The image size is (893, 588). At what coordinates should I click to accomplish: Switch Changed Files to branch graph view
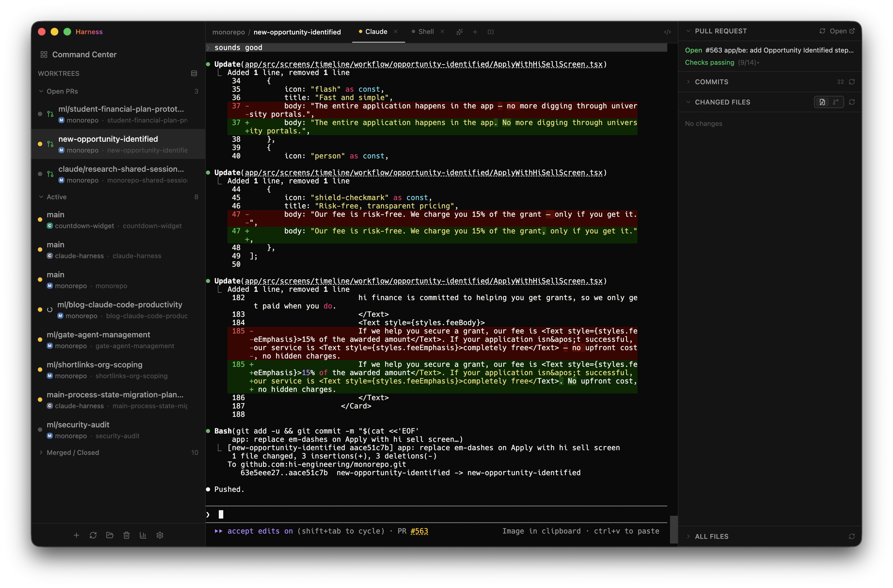835,102
